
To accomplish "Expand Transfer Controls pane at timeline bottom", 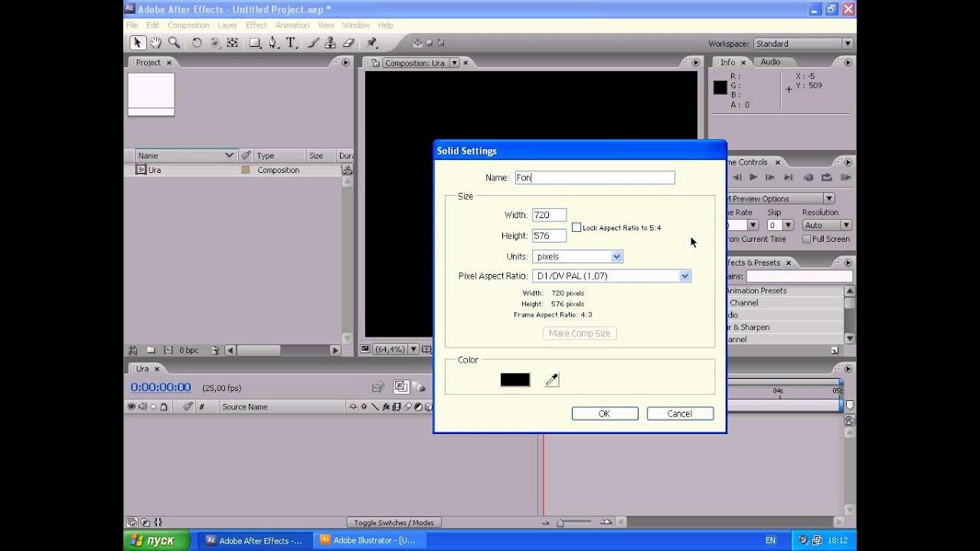I will coord(145,523).
